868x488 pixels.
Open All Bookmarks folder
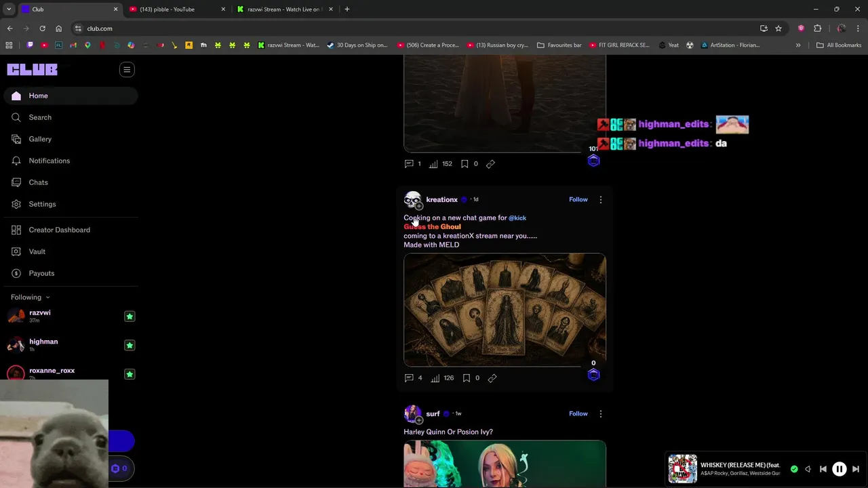click(839, 45)
